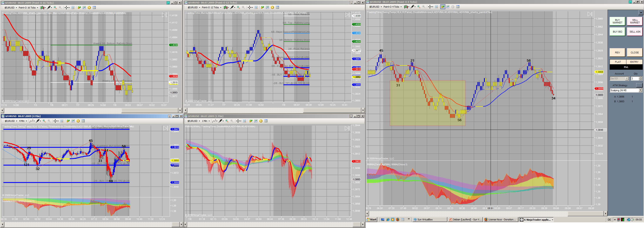Screen dimensions: 644x228
Task: Click the REV reverse position button
Action: pos(617,53)
